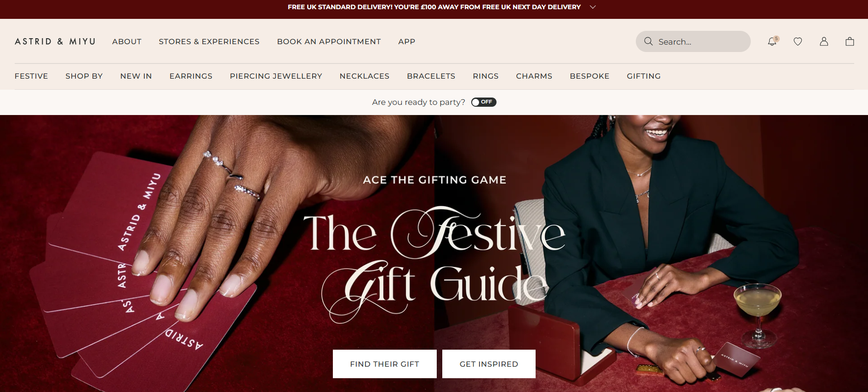The image size is (868, 392).
Task: Open the account profile icon
Action: [824, 41]
